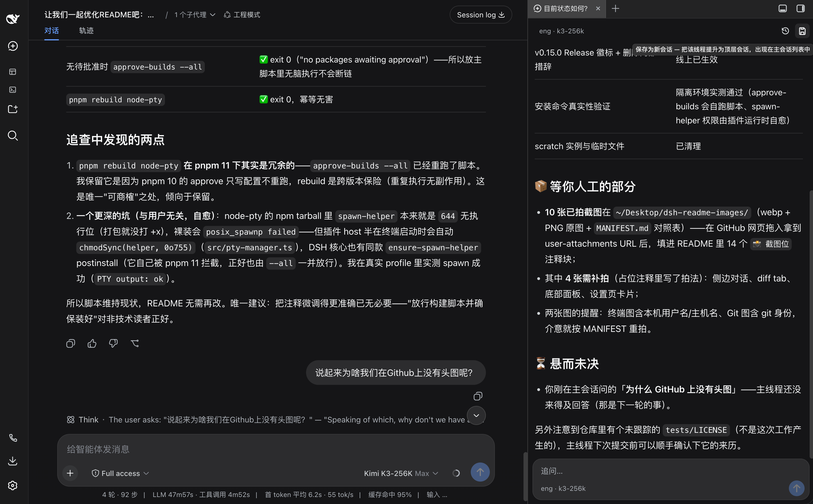813x504 pixels.
Task: Click the 等你人工的部分 heading
Action: click(592, 186)
